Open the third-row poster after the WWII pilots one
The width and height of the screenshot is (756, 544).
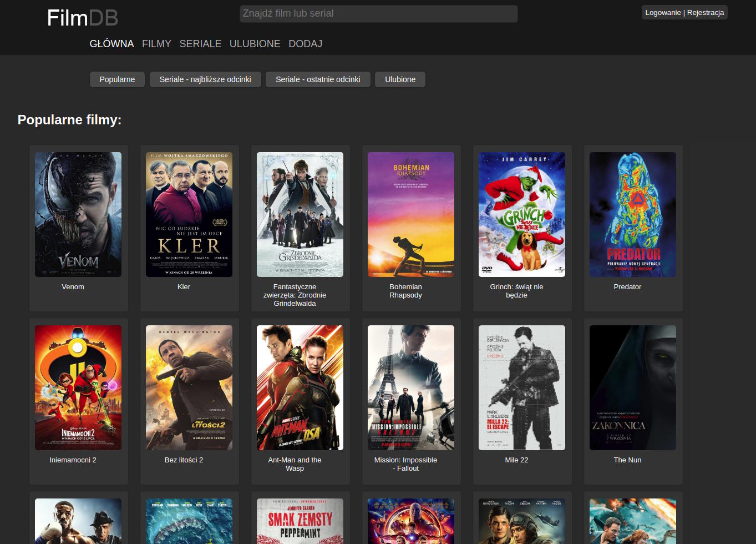coord(633,521)
